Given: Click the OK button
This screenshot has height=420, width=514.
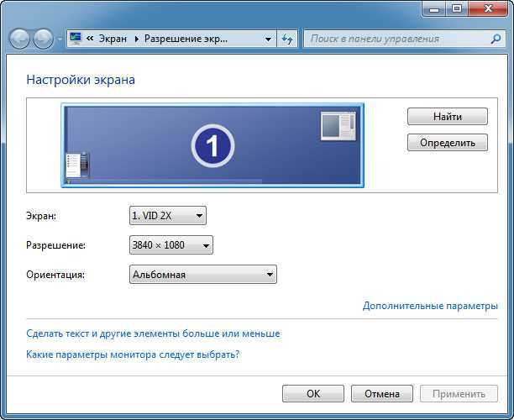Looking at the screenshot, I should [x=313, y=393].
